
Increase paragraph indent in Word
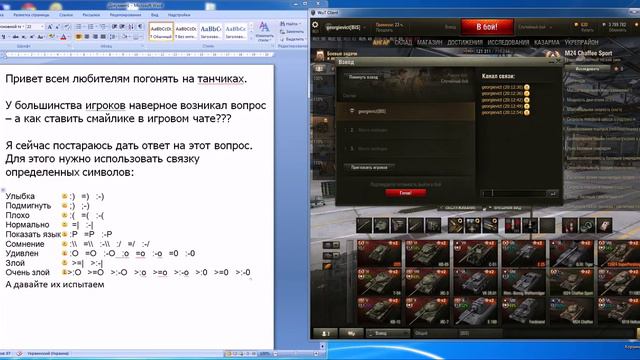coord(122,27)
